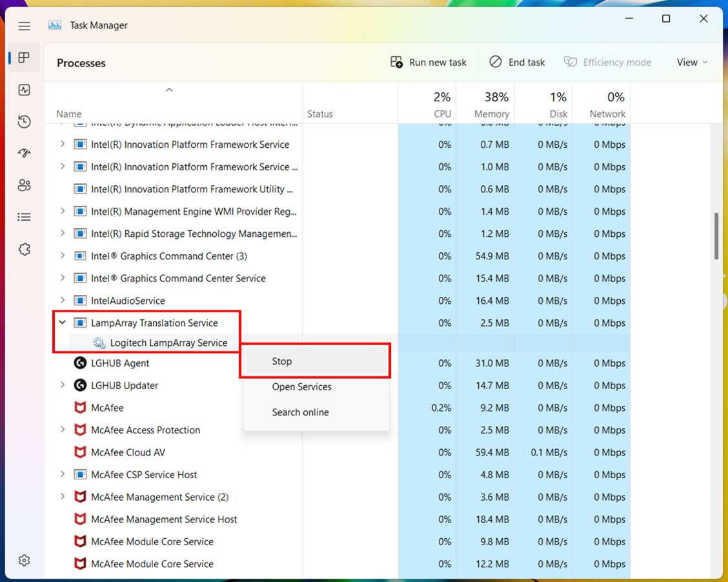Open the Startup apps page icon
Viewport: 728px width, 582px height.
24,153
